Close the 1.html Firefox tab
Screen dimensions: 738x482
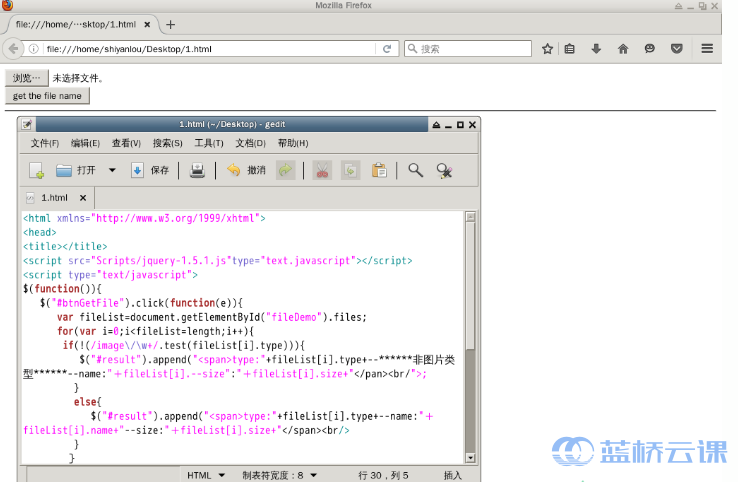pyautogui.click(x=147, y=24)
